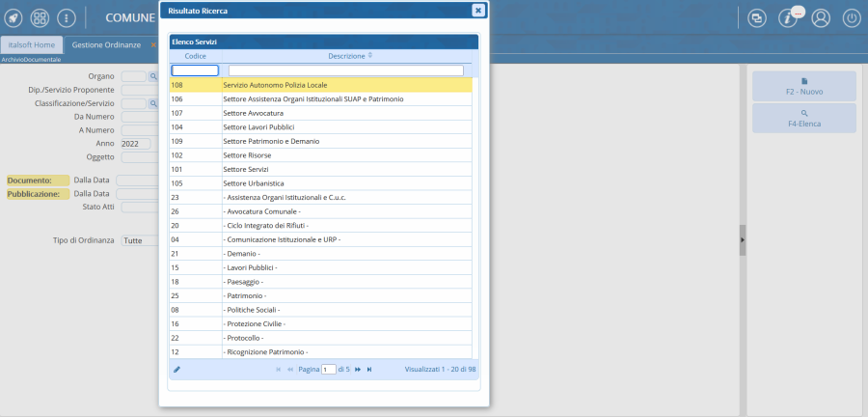
Task: Switch to the italsoft Home tab
Action: click(x=32, y=44)
